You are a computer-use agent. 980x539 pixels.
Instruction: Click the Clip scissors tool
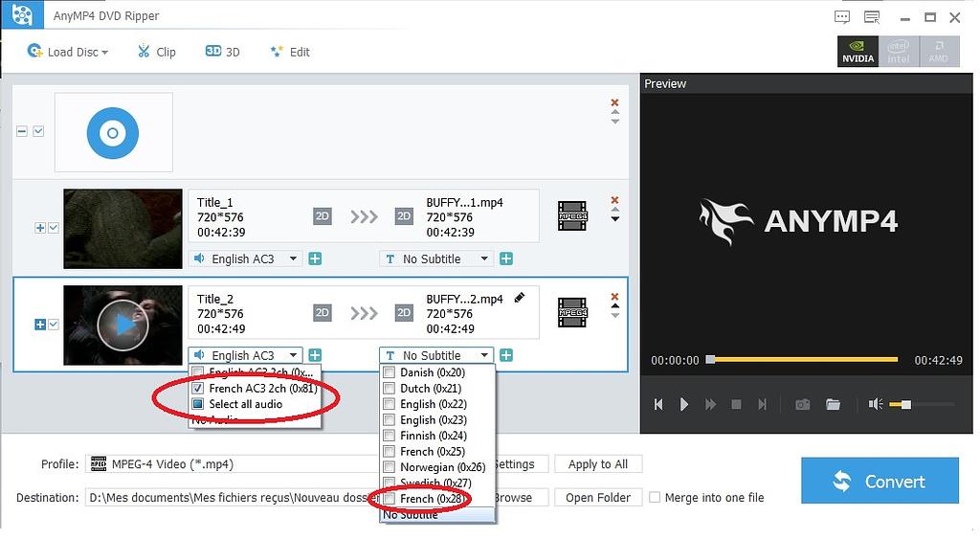(x=156, y=52)
